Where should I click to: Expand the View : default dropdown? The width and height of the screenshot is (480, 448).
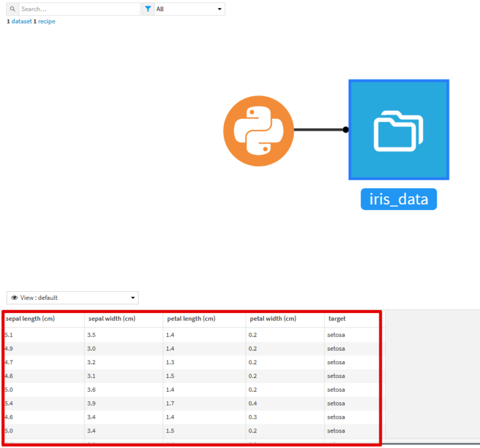tap(72, 298)
